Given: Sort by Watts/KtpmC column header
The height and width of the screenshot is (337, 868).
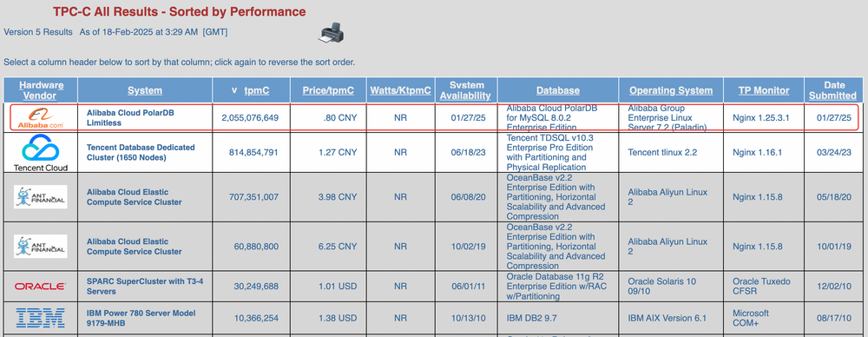Looking at the screenshot, I should (400, 90).
